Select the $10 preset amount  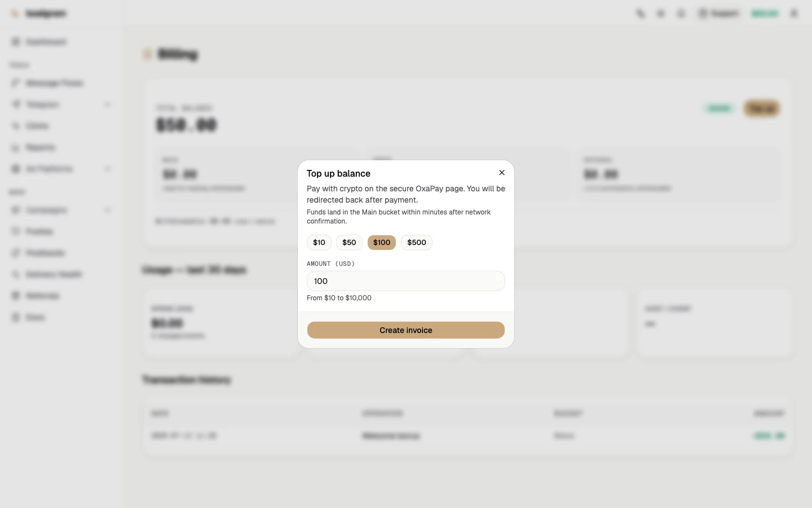point(319,243)
